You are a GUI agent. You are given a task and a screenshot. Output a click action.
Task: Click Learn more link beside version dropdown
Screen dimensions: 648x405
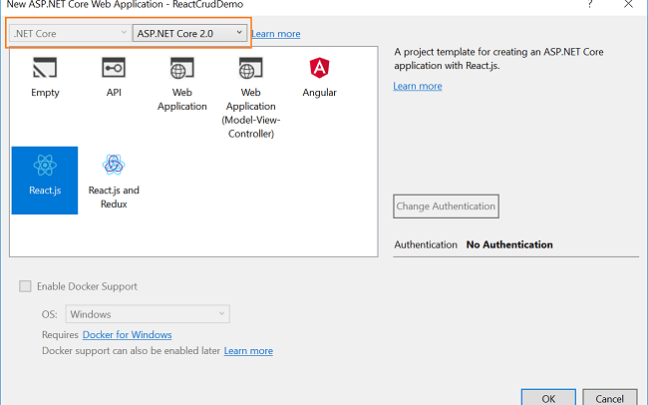point(276,34)
